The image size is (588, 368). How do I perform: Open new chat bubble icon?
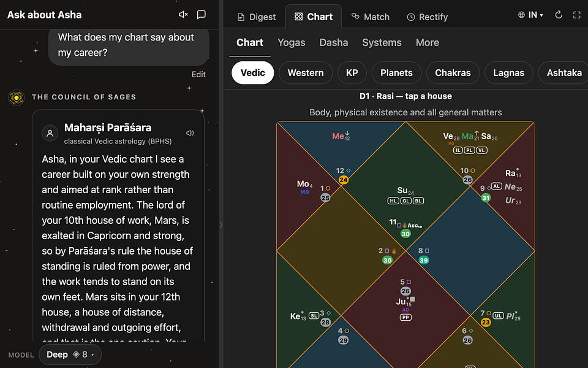202,15
